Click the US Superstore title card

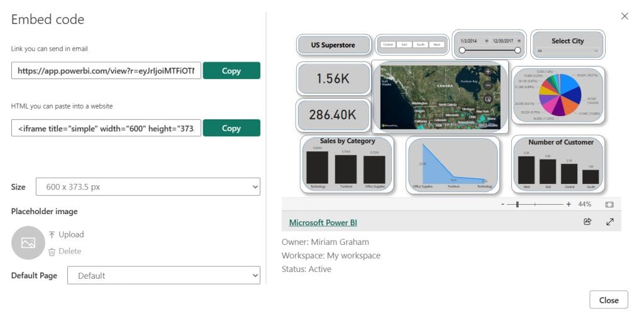[333, 45]
